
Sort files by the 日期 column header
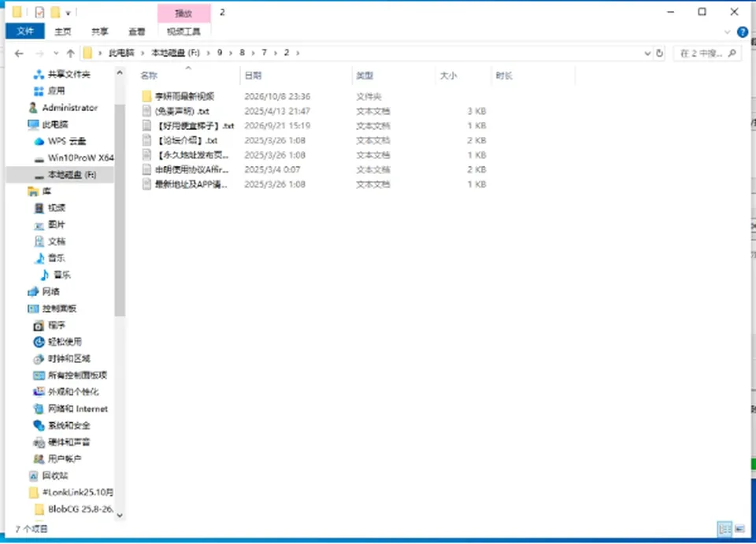pos(253,76)
